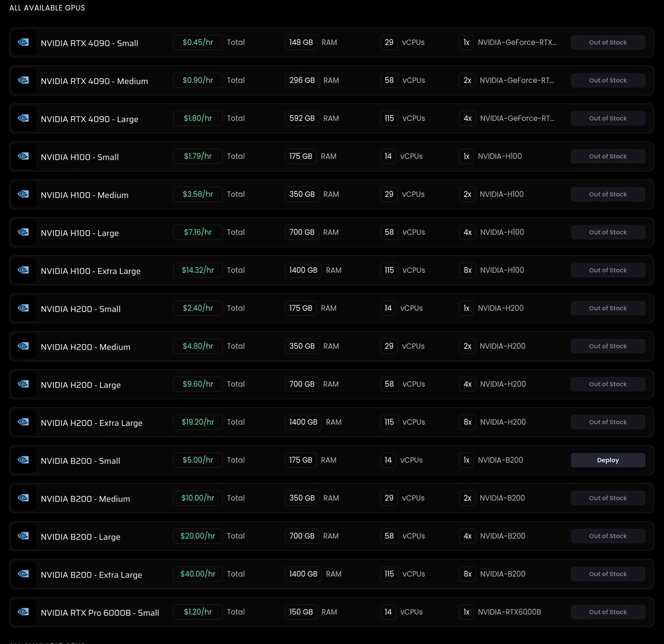Click the 150 GB RAM value

[301, 612]
